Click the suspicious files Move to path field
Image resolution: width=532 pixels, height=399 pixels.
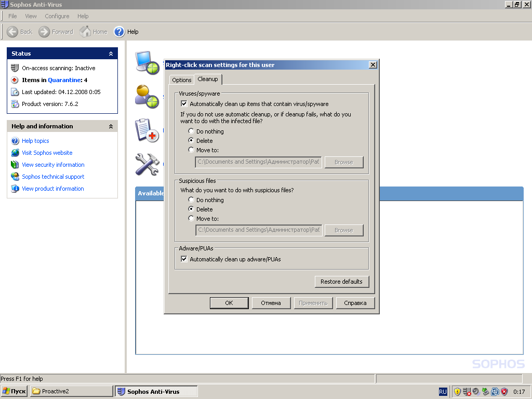(x=258, y=230)
